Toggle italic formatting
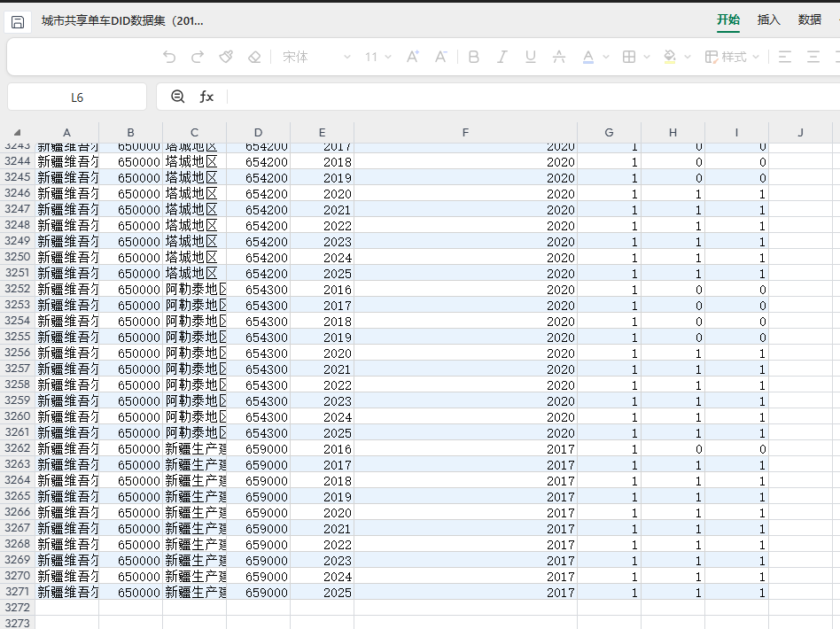 pos(502,57)
